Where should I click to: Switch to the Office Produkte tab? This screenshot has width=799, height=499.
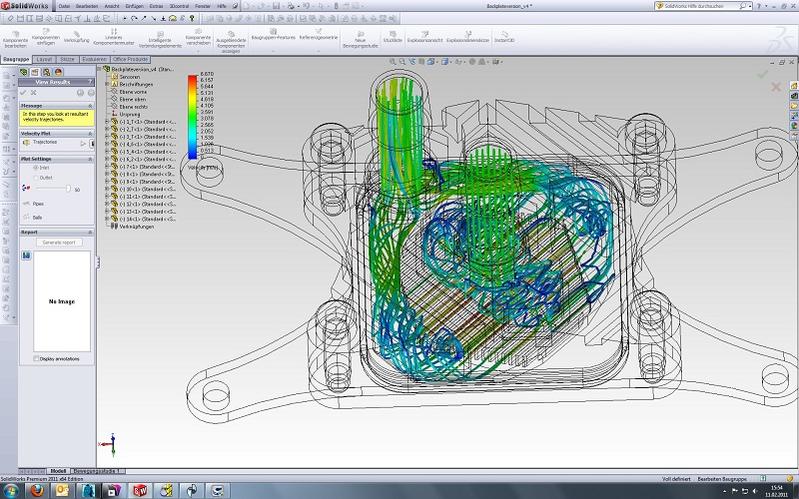click(130, 60)
